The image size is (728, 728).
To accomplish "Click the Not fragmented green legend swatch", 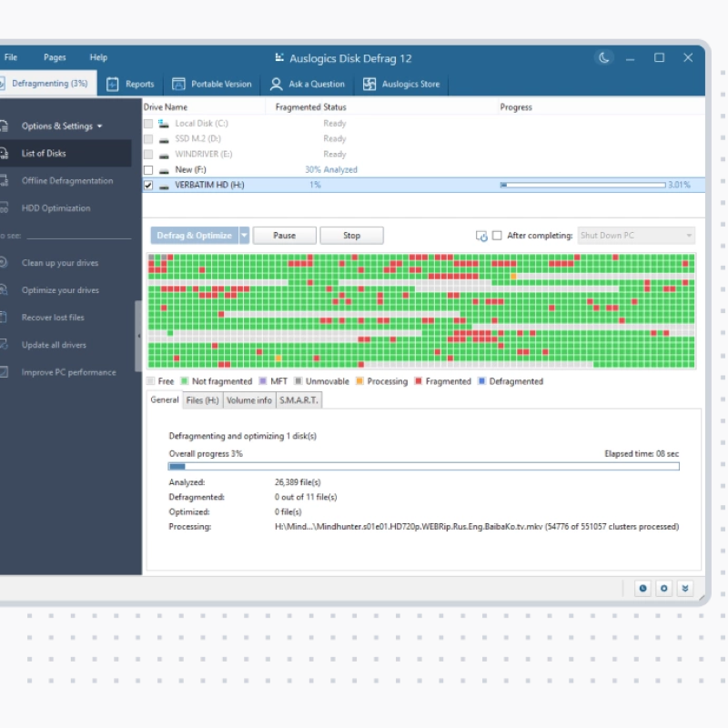I will tap(185, 381).
